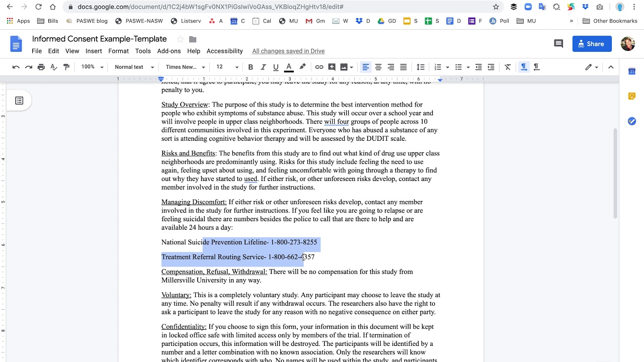644x362 pixels.
Task: Toggle bold formatting
Action: [x=251, y=67]
